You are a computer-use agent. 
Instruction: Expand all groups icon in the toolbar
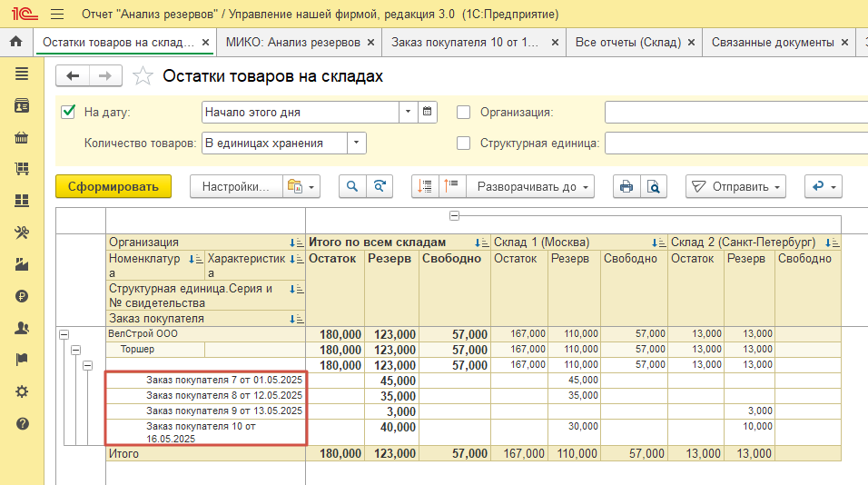click(x=452, y=186)
